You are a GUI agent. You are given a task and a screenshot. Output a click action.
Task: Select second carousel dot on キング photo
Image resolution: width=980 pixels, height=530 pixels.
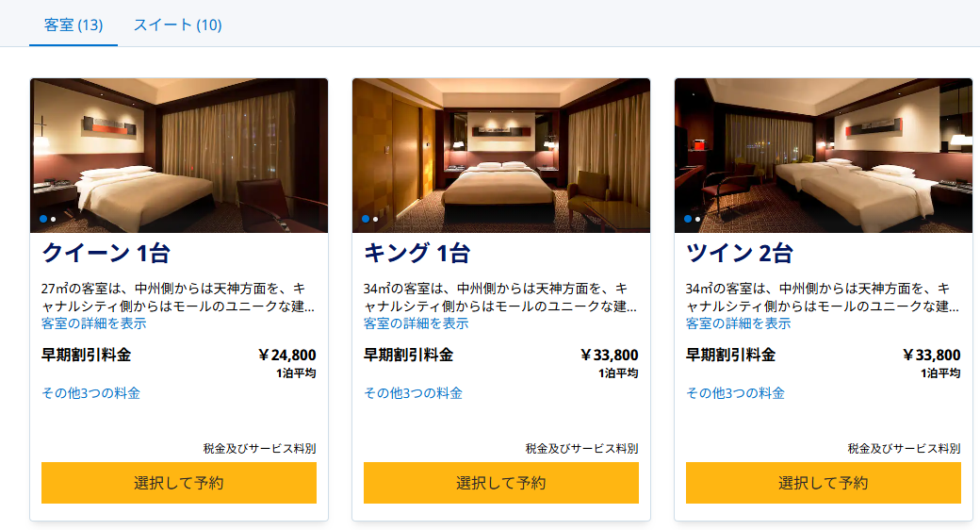tap(376, 219)
